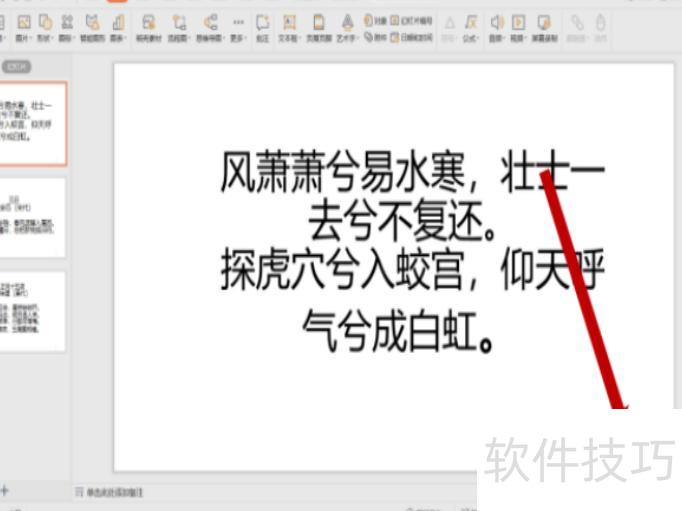Click the Insert Object (对象) button
The image size is (682, 511).
point(375,20)
